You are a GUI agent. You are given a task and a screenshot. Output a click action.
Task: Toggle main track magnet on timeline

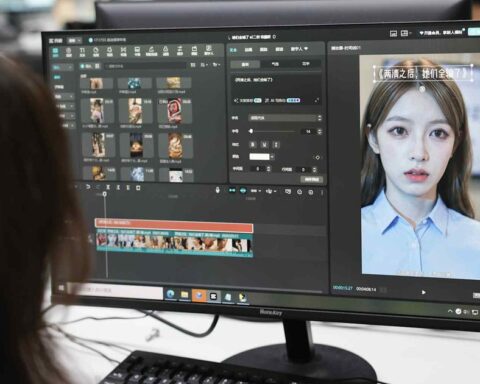point(232,190)
